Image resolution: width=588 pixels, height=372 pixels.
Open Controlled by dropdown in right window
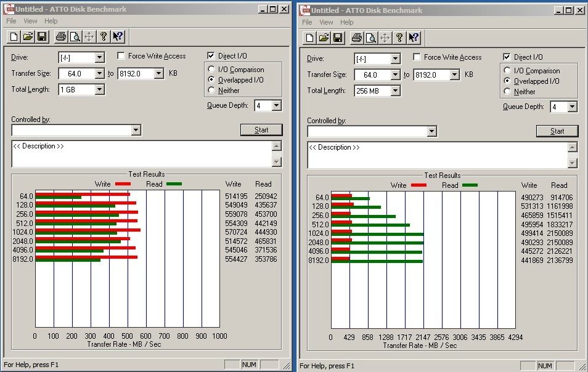click(x=432, y=131)
